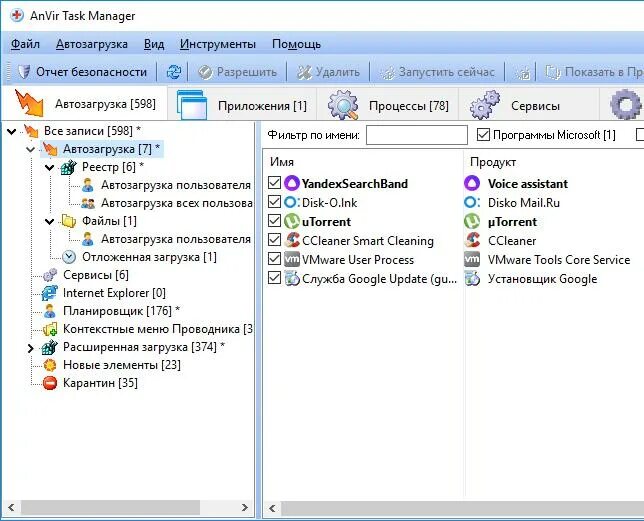Viewport: 644px width, 521px height.
Task: Uncheck the YandexSearchBand startup checkbox
Action: pyautogui.click(x=274, y=183)
